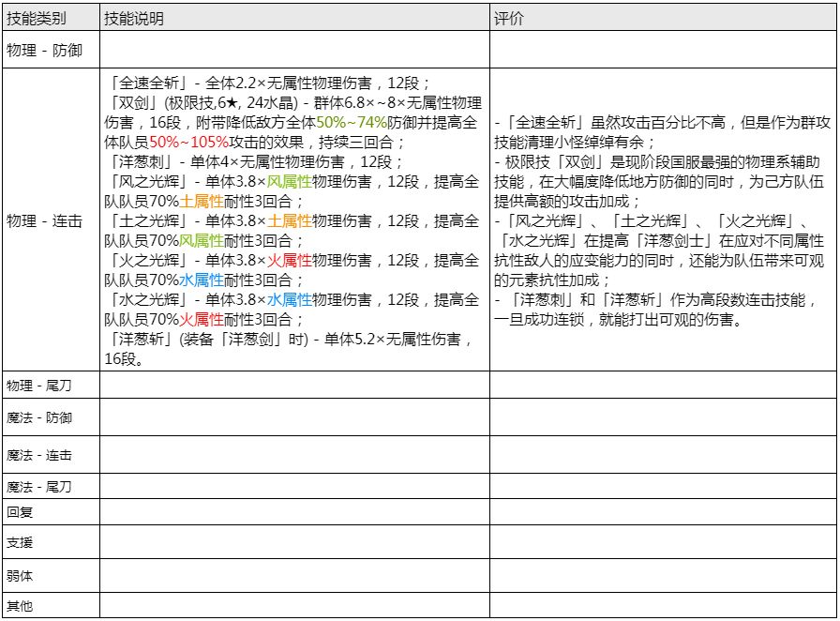Click the 的元素抗性加成 evaluation line

coord(552,280)
